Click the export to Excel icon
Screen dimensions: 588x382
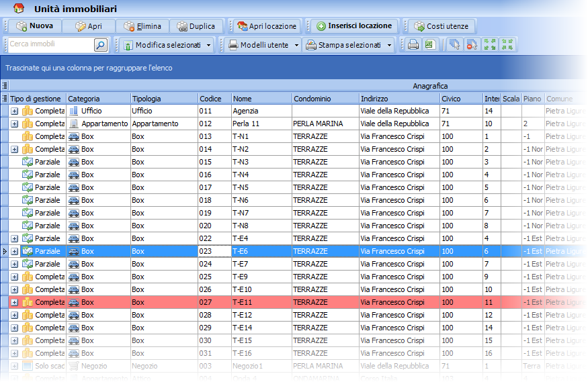(429, 45)
